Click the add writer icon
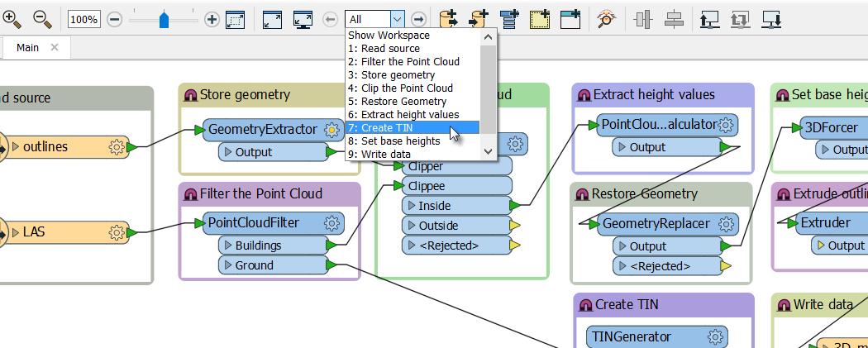The image size is (868, 348). coord(479,19)
